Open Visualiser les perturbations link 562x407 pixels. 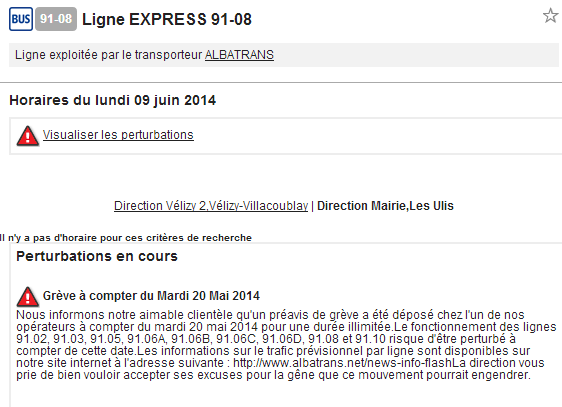[x=118, y=135]
